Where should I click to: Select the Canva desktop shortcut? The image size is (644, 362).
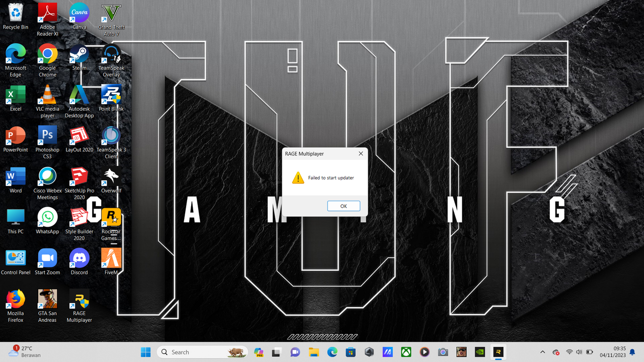coord(79,16)
